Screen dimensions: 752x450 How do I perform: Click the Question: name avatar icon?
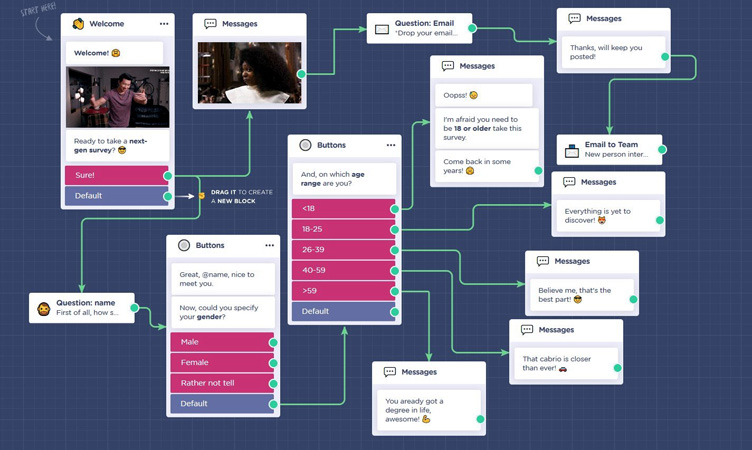(x=44, y=308)
